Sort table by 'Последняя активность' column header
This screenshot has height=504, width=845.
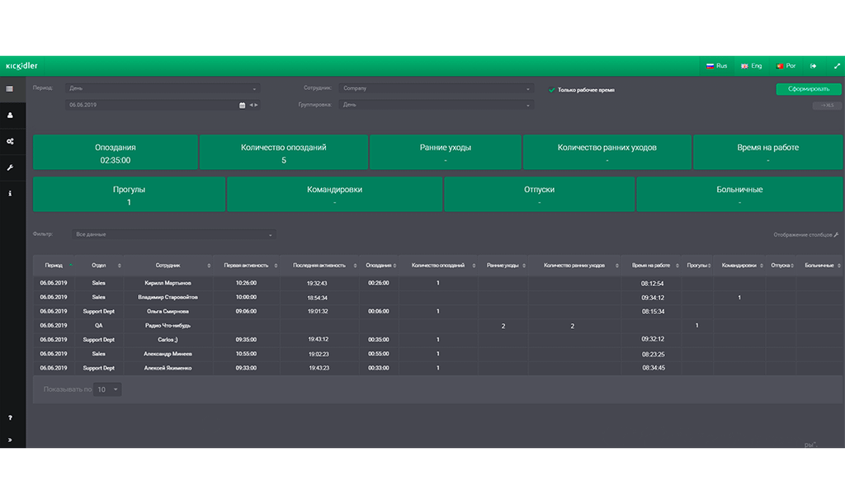point(319,266)
